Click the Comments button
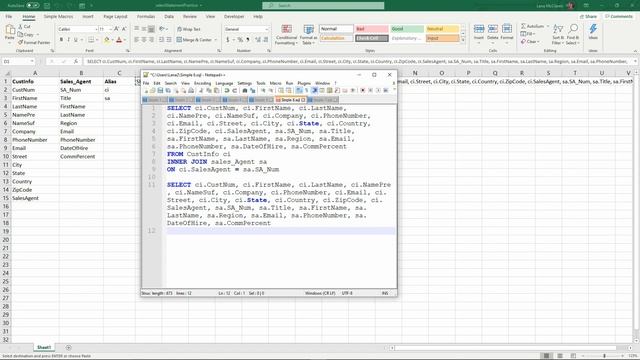Image resolution: width=640 pixels, height=360 pixels. click(619, 17)
